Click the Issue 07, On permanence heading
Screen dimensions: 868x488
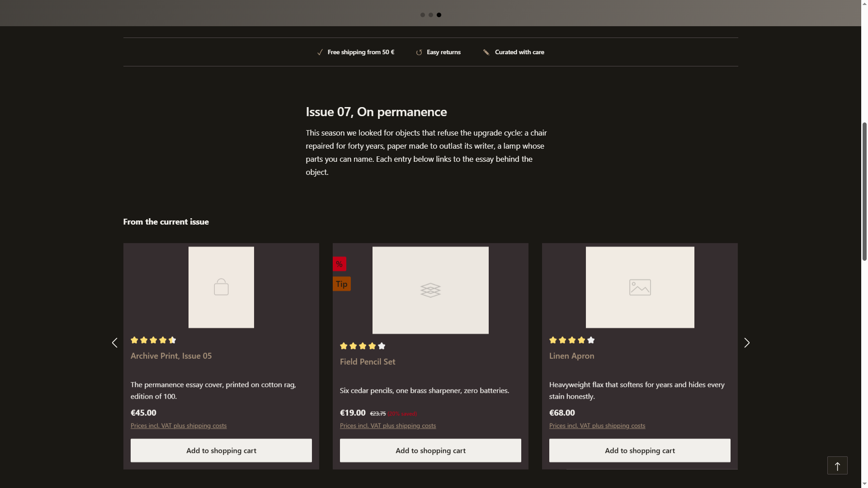pyautogui.click(x=376, y=112)
